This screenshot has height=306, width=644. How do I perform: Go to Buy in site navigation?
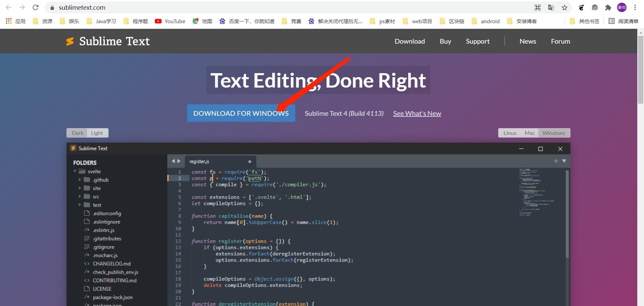(x=445, y=41)
